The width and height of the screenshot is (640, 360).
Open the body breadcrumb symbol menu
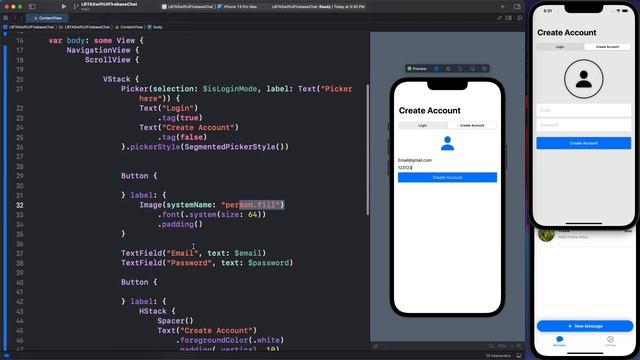pos(155,27)
